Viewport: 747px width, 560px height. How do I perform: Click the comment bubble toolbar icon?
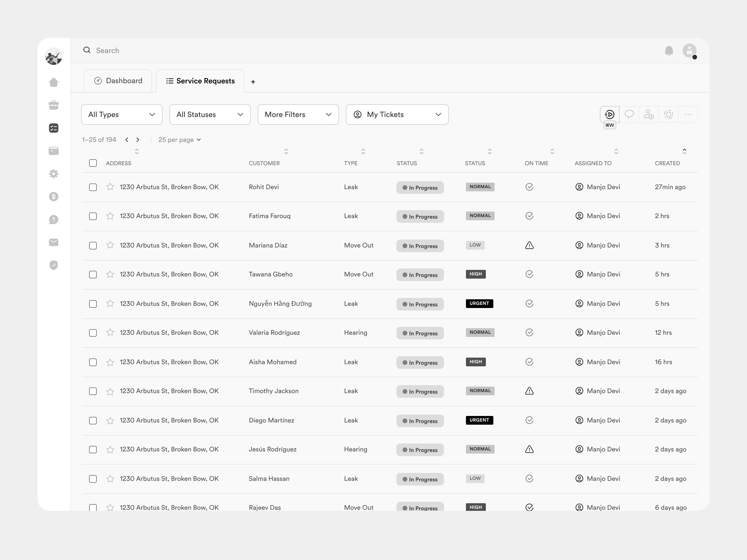(629, 114)
